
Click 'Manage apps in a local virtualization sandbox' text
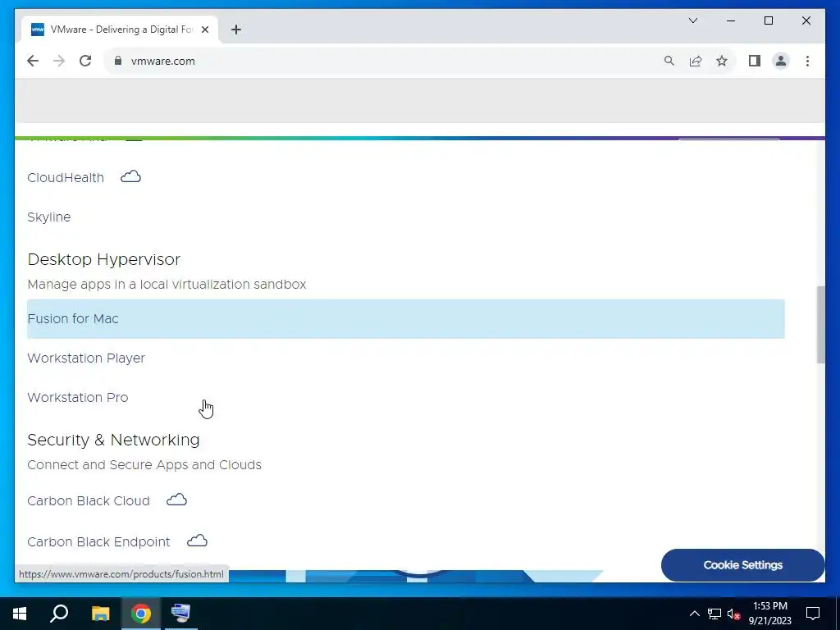(167, 285)
